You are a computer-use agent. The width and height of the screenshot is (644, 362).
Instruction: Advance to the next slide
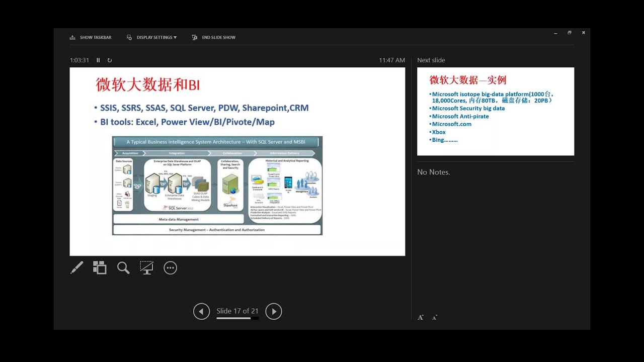[x=274, y=312]
